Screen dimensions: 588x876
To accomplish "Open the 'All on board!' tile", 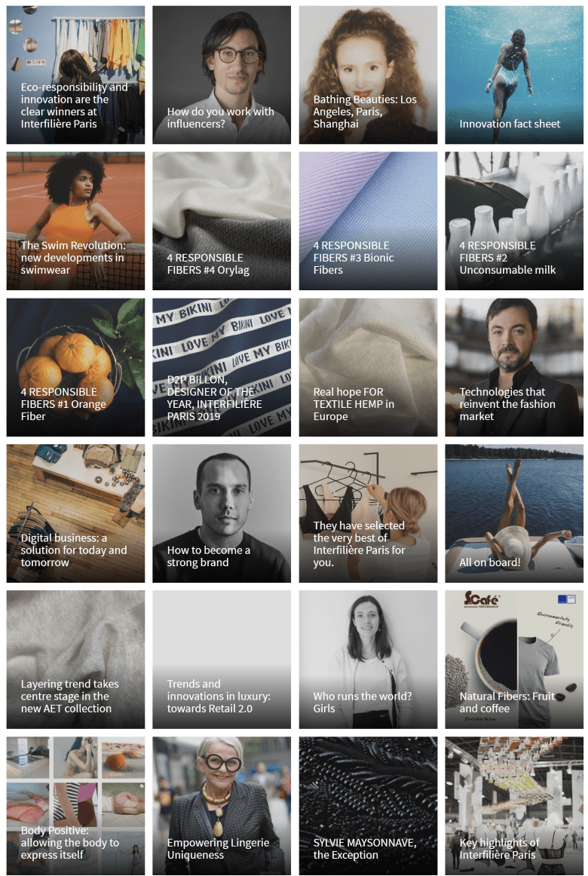I will click(514, 513).
